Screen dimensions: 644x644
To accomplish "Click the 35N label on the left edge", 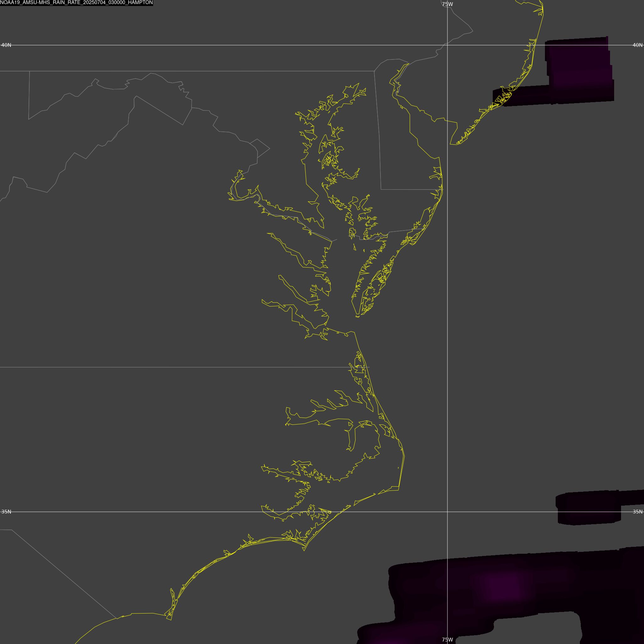I will pos(6,512).
